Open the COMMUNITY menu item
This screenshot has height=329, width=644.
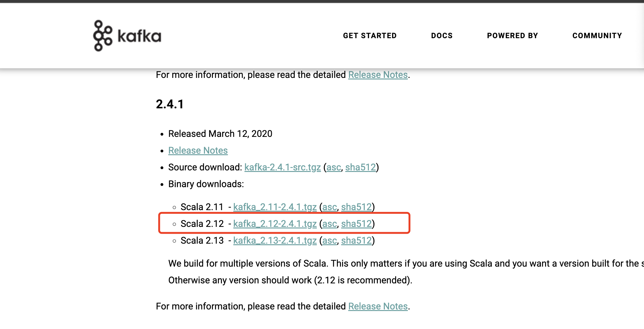[x=597, y=36]
